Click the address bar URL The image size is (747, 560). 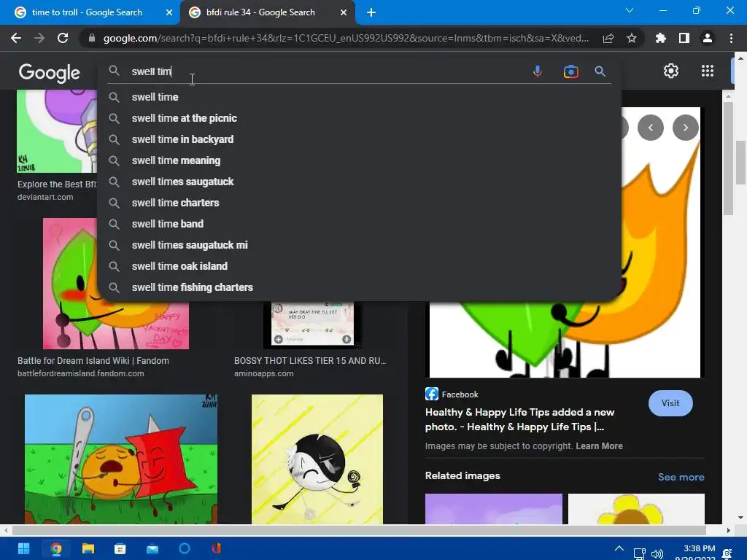pos(347,38)
